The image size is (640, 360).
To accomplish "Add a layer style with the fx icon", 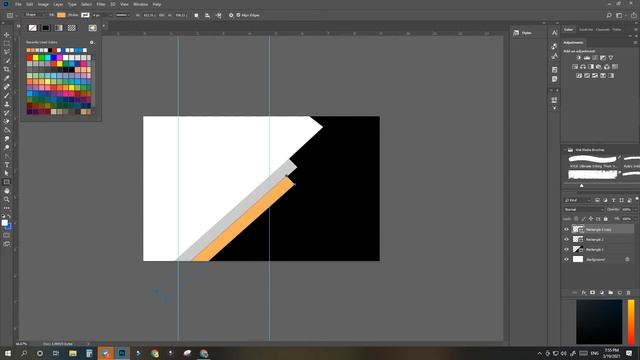I will [584, 293].
